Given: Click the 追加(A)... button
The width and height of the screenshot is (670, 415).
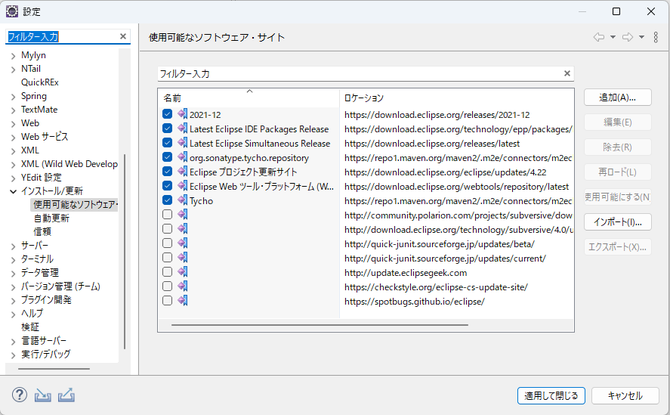Looking at the screenshot, I should tap(617, 97).
